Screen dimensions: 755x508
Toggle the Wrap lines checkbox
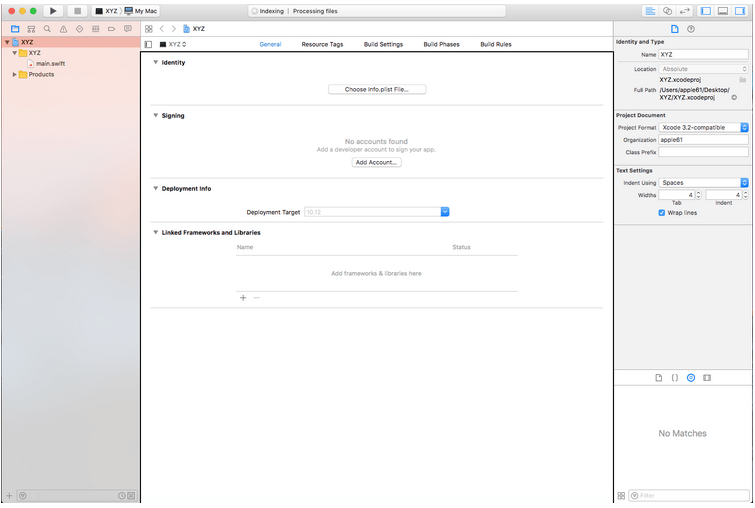coord(662,213)
